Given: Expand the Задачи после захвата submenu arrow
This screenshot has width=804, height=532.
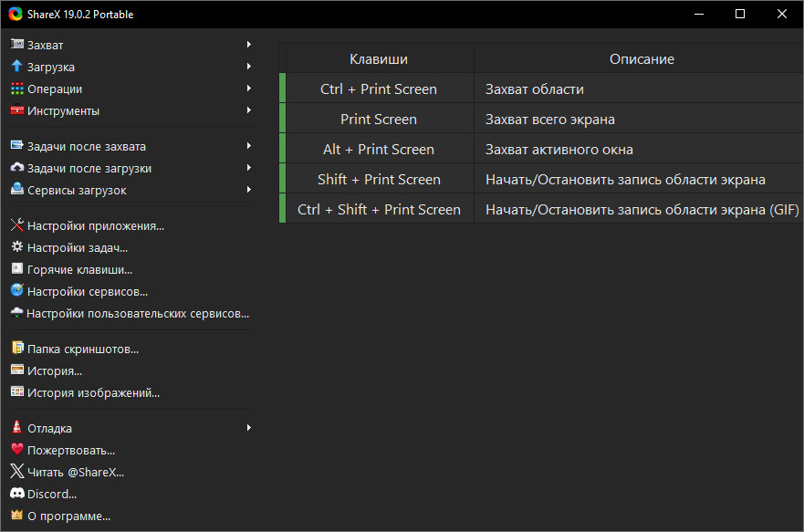Looking at the screenshot, I should click(249, 146).
